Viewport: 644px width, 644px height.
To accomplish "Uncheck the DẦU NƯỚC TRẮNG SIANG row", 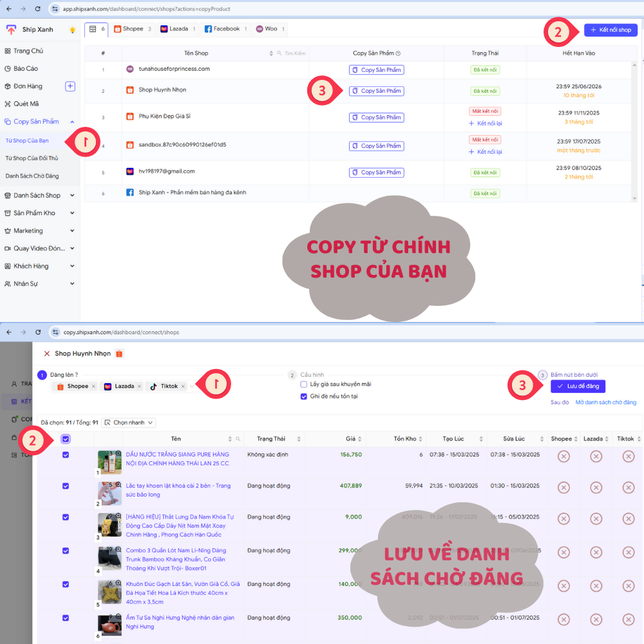I will (66, 455).
